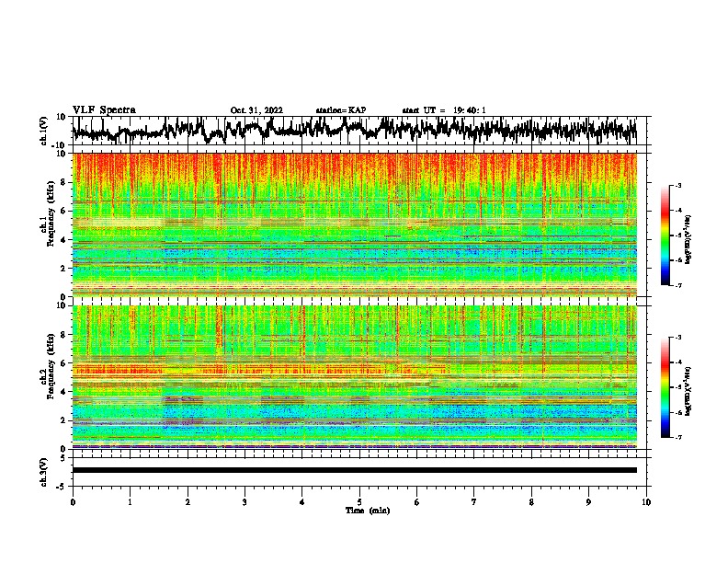Click the ch.3(V) axis label
Screen dimensions: 728x563
click(44, 472)
